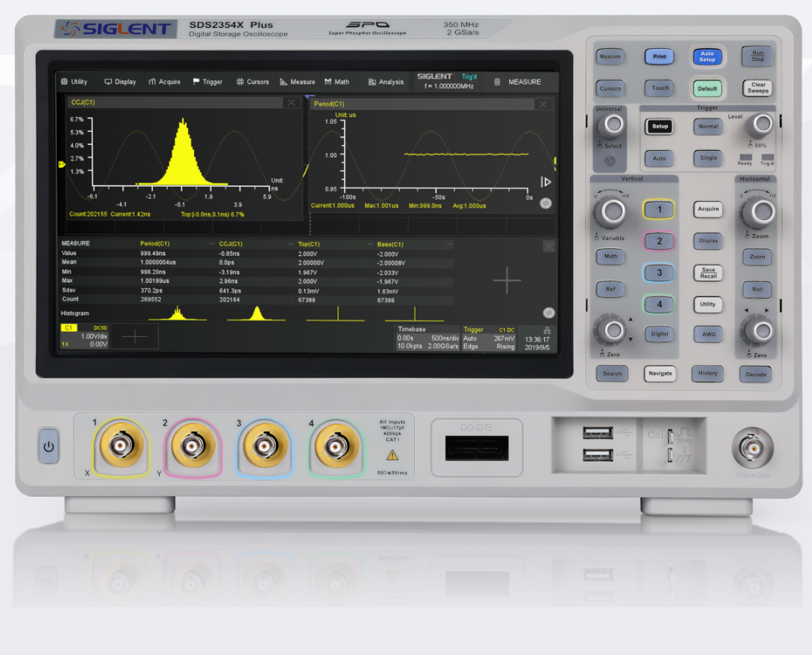Open the Analysis menu on screen
The height and width of the screenshot is (655, 812).
click(386, 82)
